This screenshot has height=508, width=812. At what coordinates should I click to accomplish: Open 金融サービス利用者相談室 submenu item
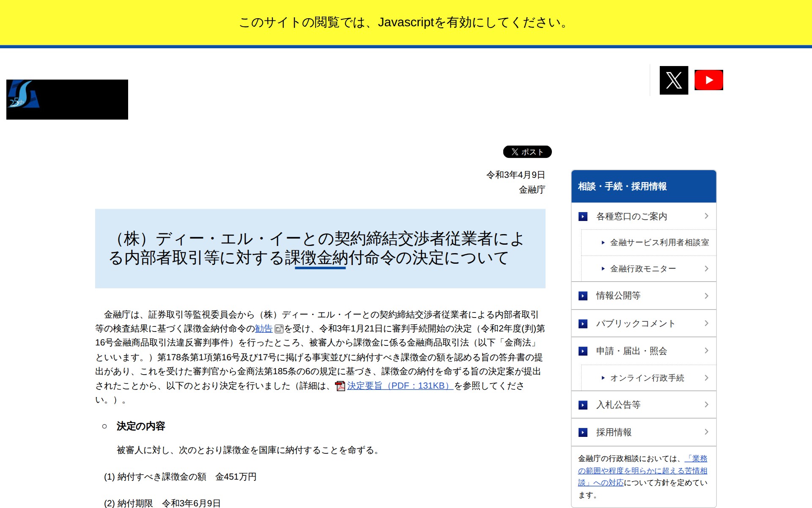point(659,243)
